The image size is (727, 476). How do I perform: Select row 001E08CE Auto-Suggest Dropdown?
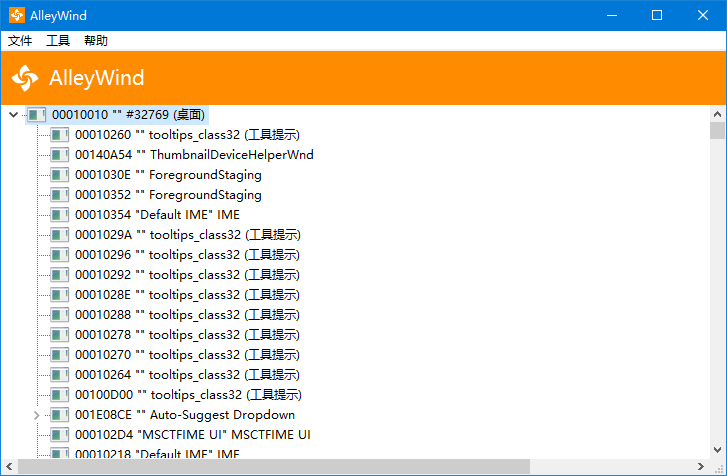pos(185,414)
